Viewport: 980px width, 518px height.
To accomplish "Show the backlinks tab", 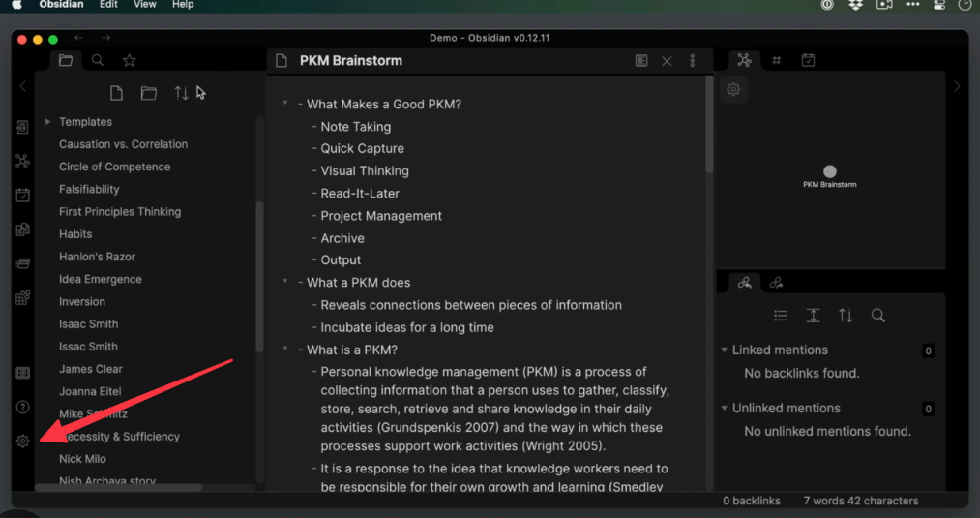I will (x=744, y=283).
